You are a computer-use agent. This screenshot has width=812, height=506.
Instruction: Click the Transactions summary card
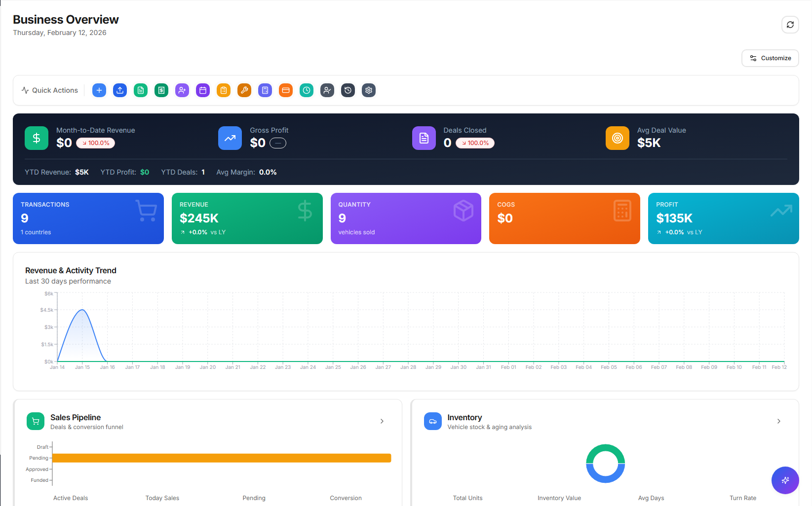coord(88,218)
